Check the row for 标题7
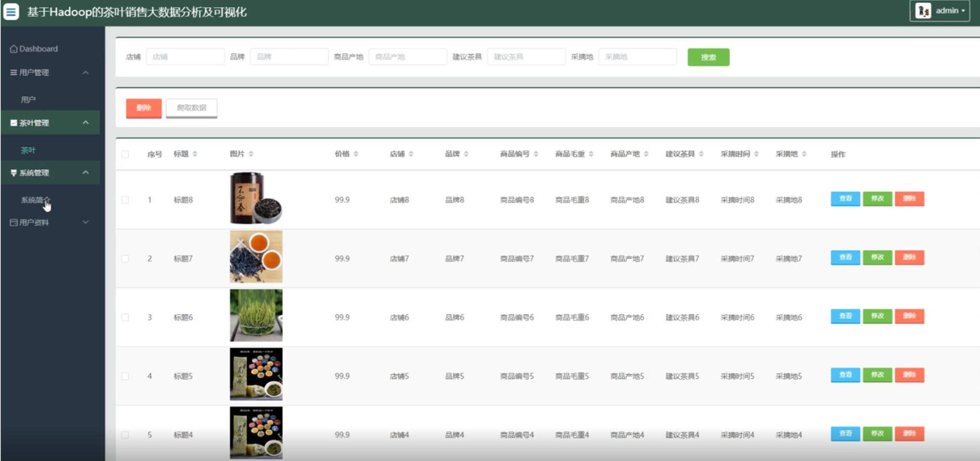 125,259
